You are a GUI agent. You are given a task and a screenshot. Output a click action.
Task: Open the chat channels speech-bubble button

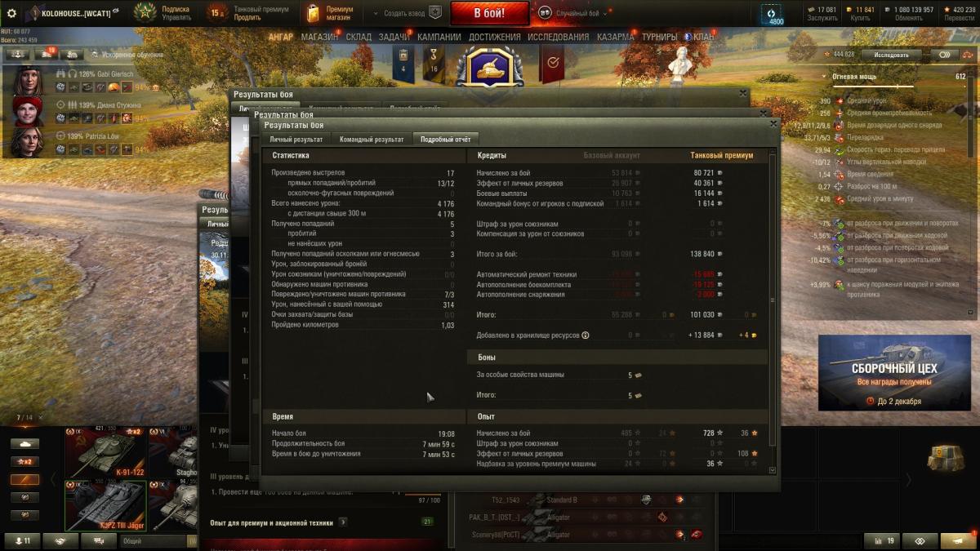99,541
